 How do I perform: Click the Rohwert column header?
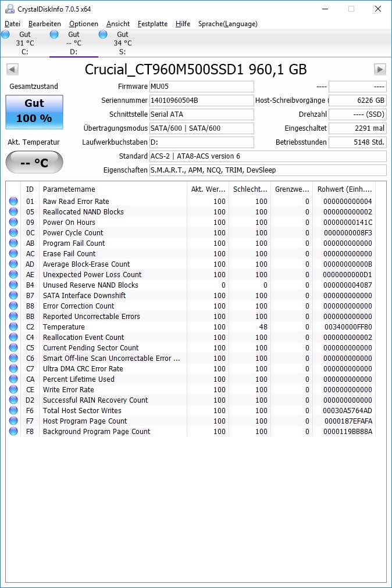coord(344,189)
